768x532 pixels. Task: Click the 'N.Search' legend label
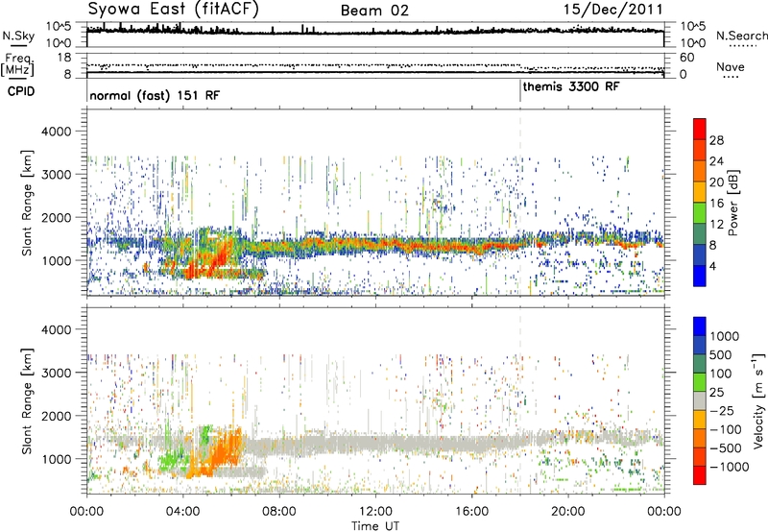click(x=741, y=36)
